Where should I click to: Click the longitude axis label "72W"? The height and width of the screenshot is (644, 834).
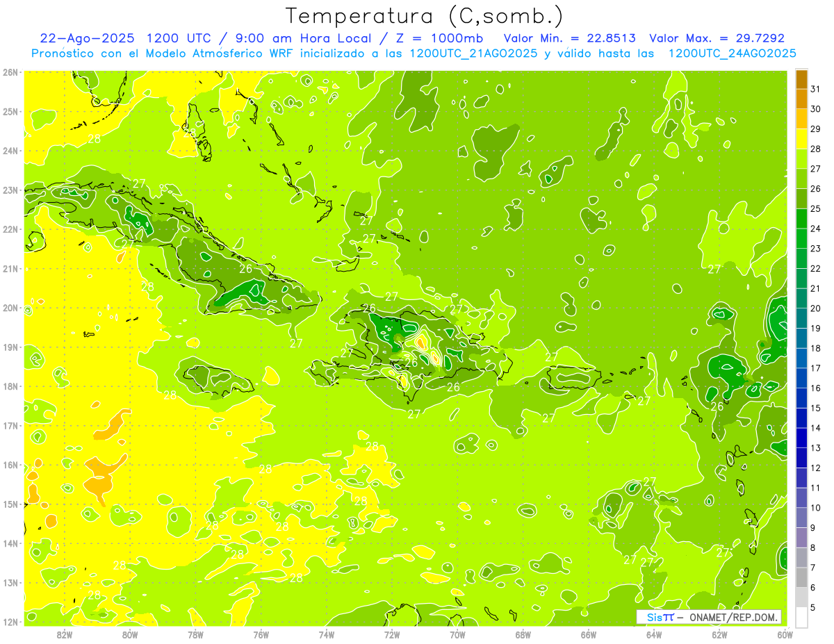click(392, 634)
